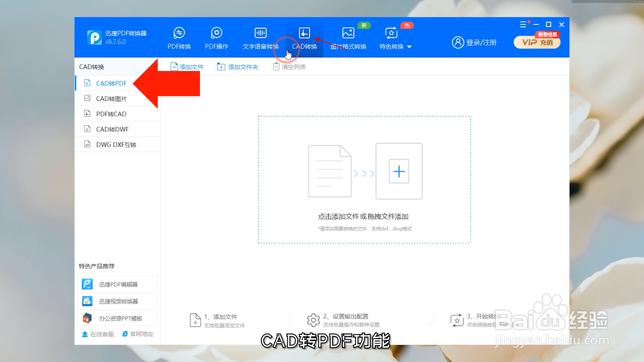Click step 3 开始转换 icon

457,320
